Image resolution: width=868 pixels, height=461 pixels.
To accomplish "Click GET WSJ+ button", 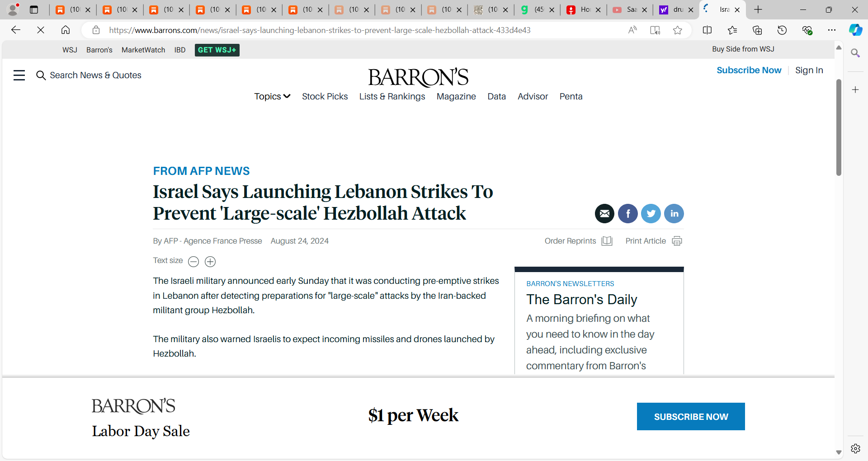I will [x=217, y=50].
